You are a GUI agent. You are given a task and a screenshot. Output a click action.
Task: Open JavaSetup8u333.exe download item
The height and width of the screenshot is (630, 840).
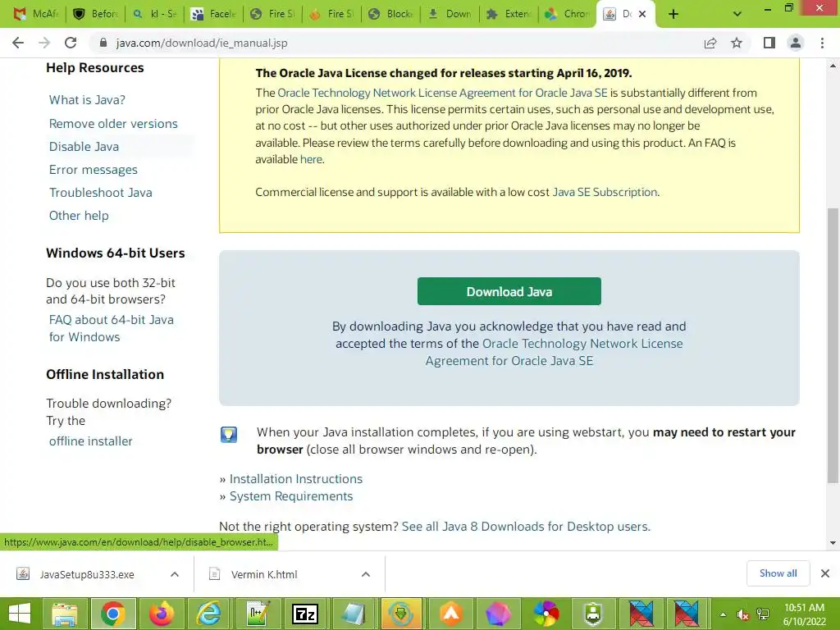[x=87, y=574]
